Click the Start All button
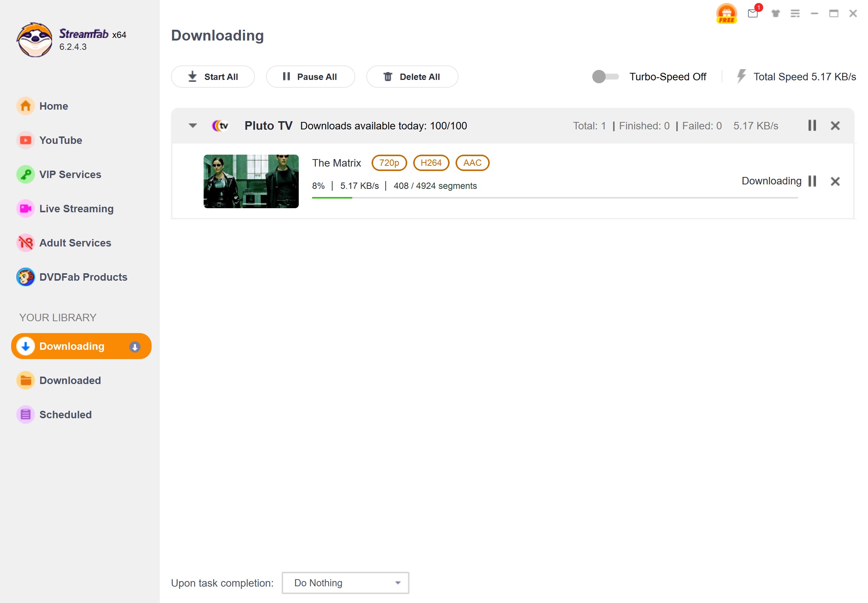This screenshot has width=868, height=603. tap(213, 77)
